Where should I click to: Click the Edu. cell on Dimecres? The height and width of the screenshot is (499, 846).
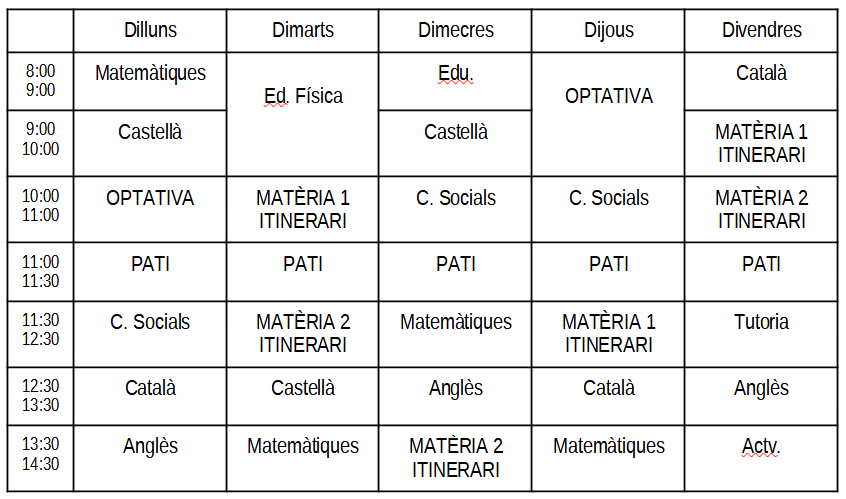455,74
